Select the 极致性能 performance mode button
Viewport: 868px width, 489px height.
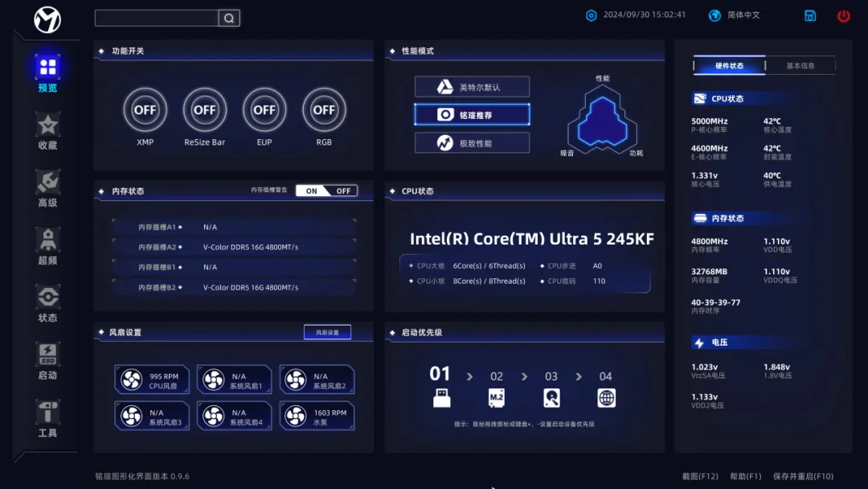click(x=472, y=143)
